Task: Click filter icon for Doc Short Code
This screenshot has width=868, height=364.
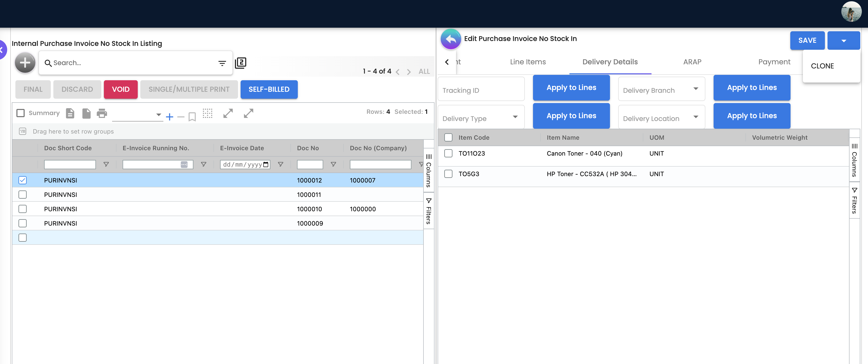Action: (x=106, y=164)
